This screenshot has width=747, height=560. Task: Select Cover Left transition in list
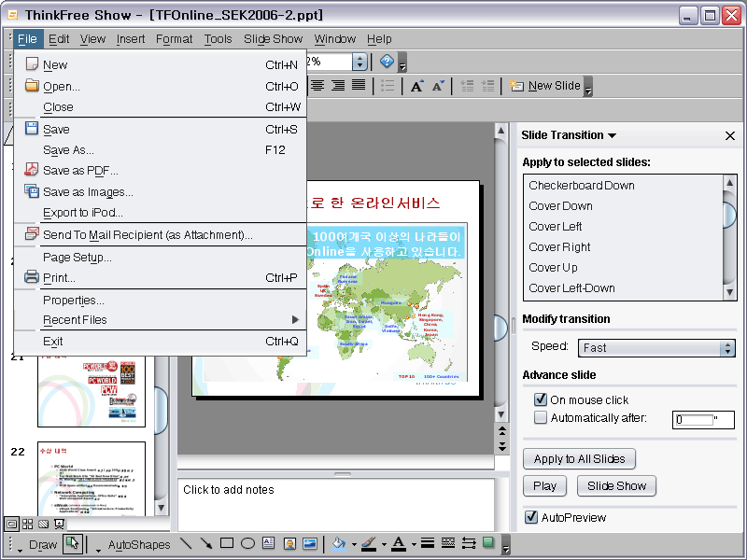click(556, 227)
